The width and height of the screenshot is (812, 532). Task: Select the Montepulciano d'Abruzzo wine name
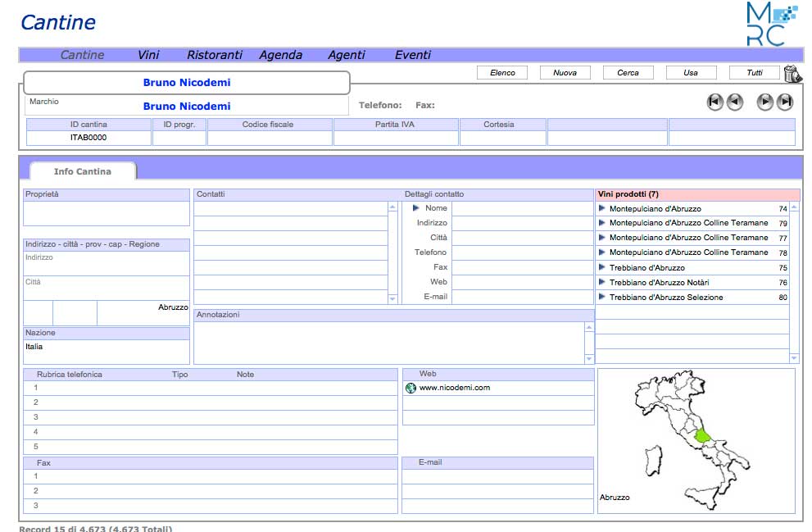655,209
